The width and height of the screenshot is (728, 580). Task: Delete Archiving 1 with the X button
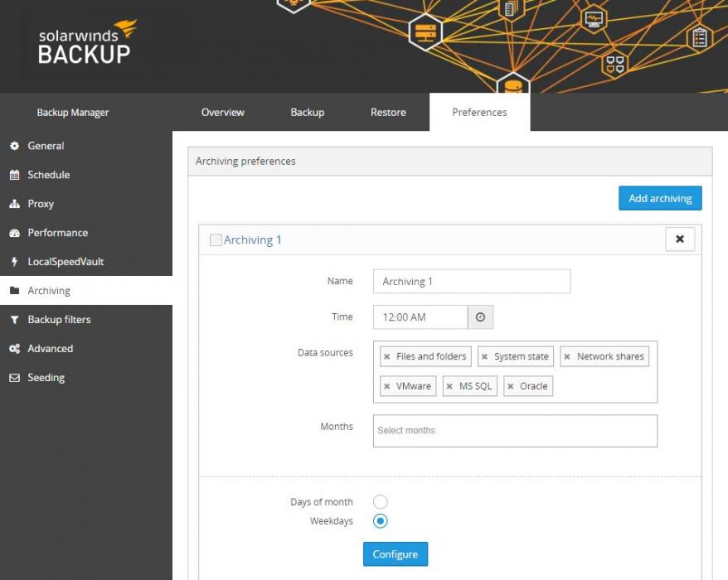coord(680,239)
